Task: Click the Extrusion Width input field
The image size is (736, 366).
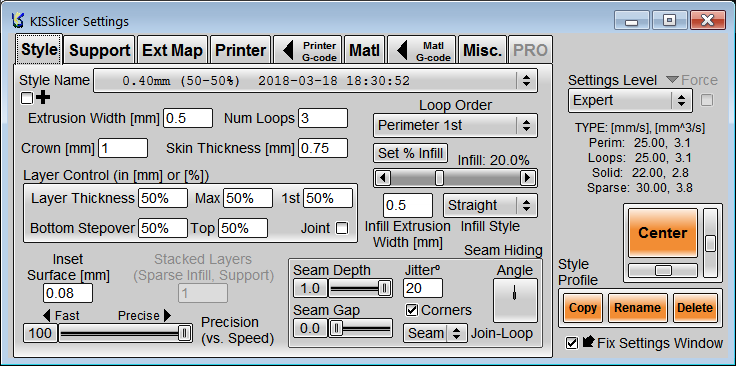Action: pos(188,118)
